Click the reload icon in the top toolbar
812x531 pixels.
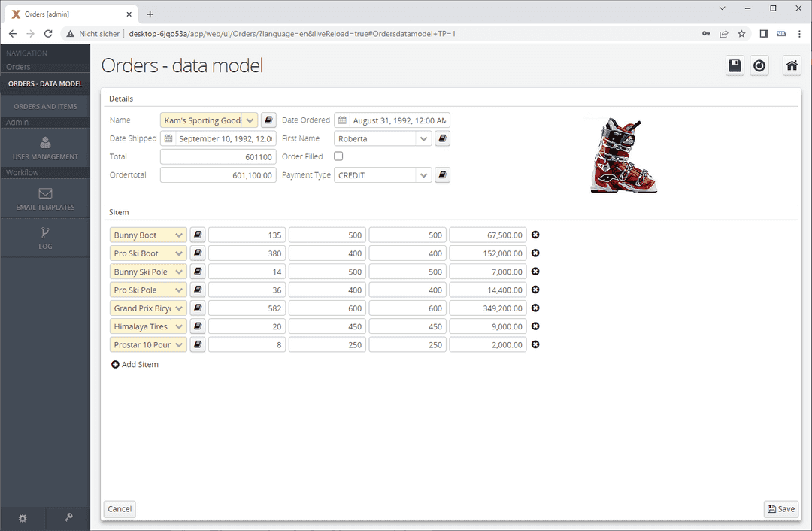pyautogui.click(x=759, y=65)
